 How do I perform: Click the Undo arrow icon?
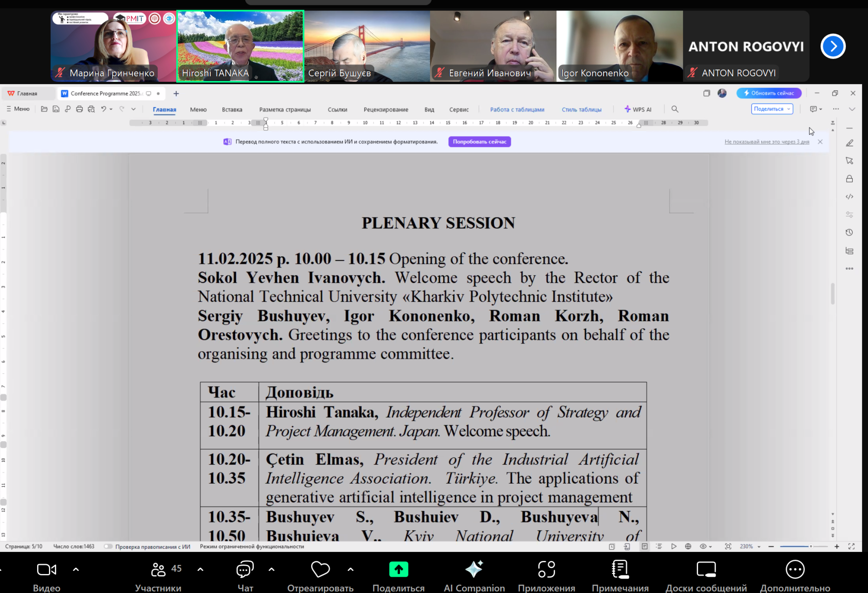point(104,109)
